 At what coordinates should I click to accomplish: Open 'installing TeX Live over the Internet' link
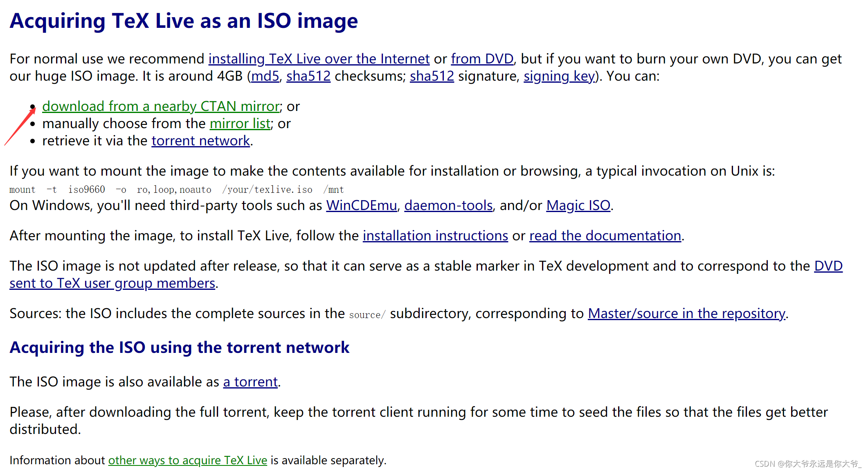coord(319,59)
